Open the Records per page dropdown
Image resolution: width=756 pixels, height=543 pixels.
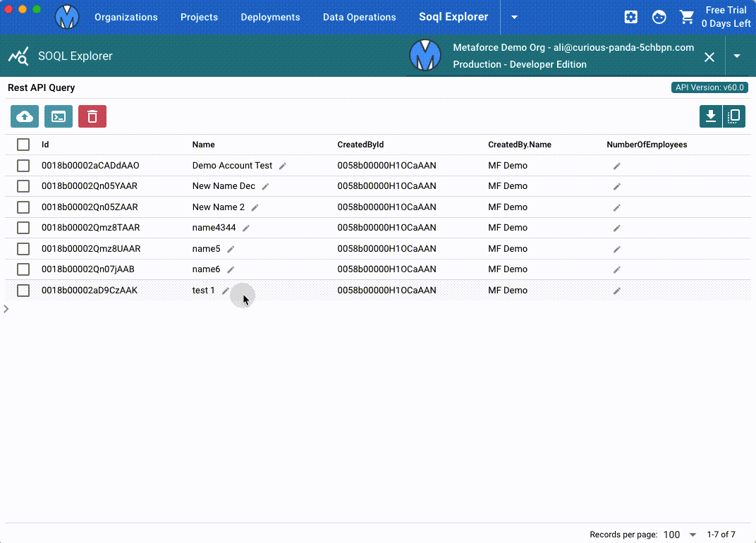680,535
